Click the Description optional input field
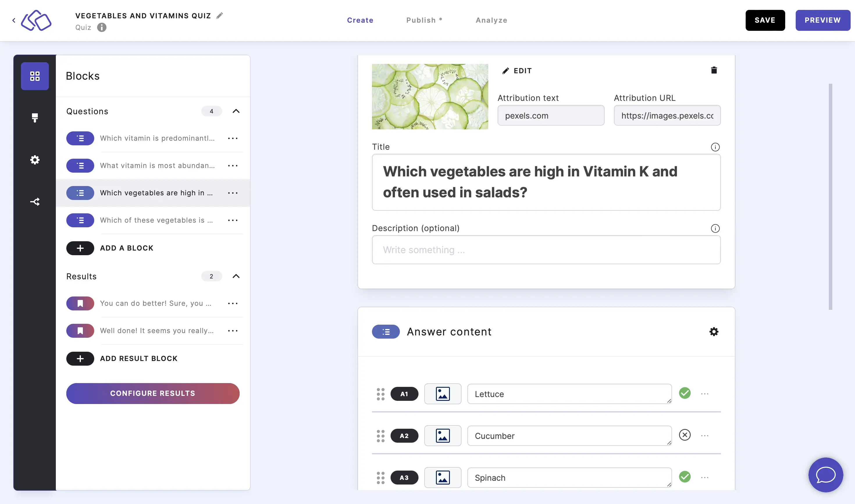The width and height of the screenshot is (855, 504). (x=546, y=250)
